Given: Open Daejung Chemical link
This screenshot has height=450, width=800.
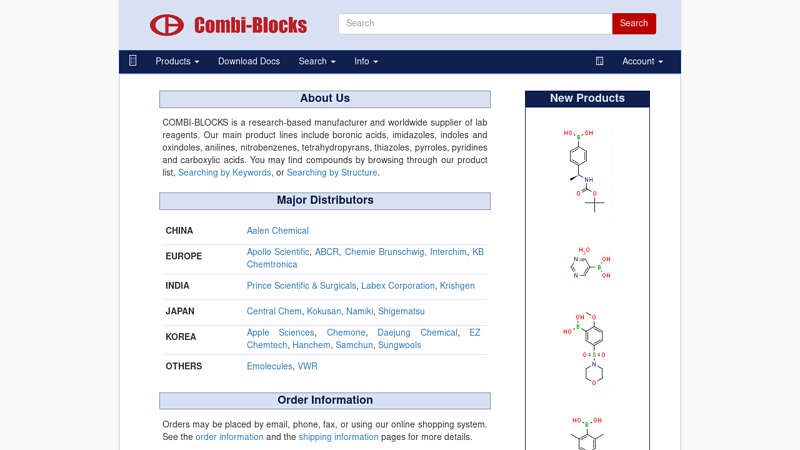Looking at the screenshot, I should (x=417, y=333).
